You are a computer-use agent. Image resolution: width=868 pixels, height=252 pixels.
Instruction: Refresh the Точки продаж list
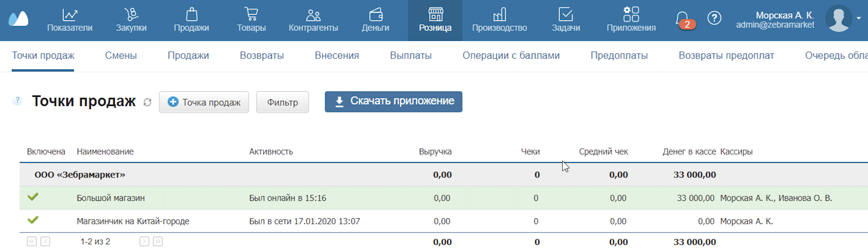tap(147, 102)
